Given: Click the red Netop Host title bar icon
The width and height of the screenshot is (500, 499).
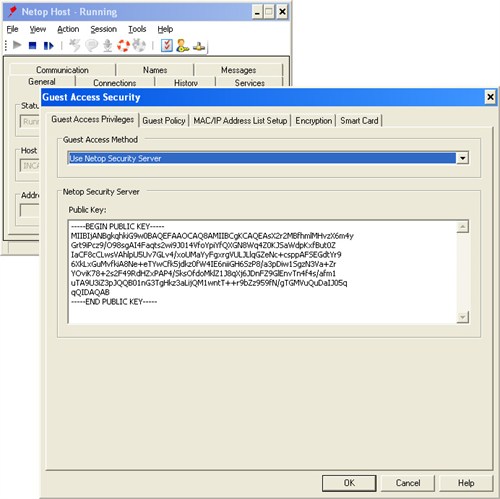Looking at the screenshot, I should [x=12, y=12].
